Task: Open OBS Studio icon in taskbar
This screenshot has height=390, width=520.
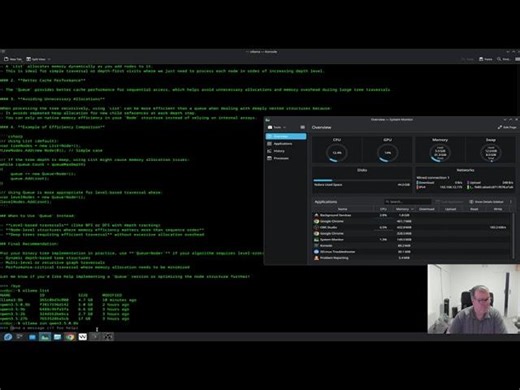Action: (x=108, y=337)
